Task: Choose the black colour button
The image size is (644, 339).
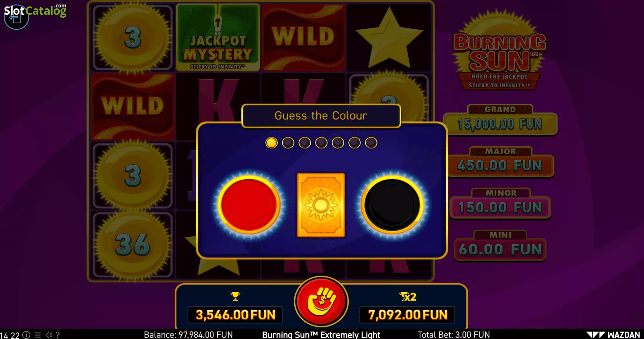Action: (392, 205)
